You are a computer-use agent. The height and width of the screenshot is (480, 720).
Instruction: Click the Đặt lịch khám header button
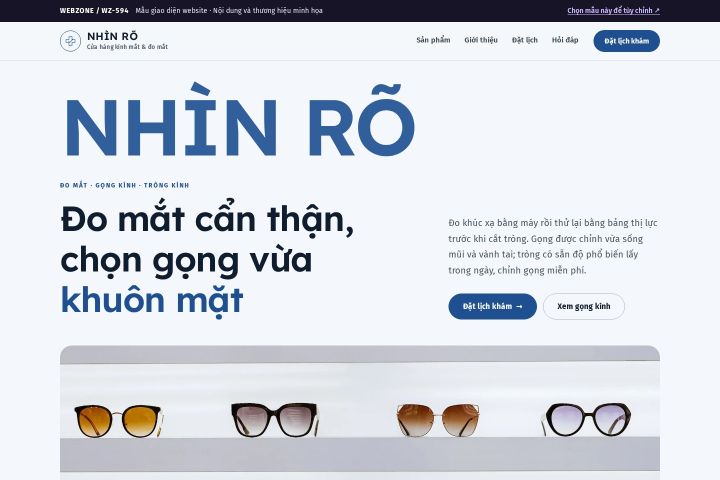(x=626, y=41)
